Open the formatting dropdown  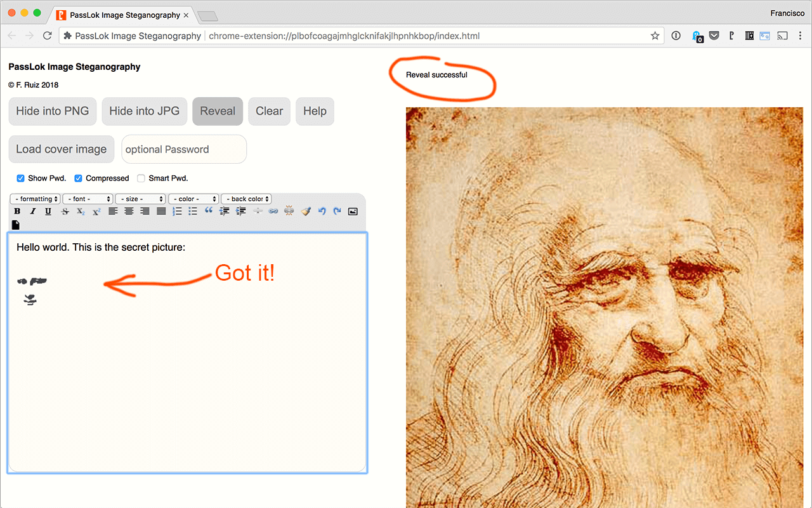pos(36,199)
